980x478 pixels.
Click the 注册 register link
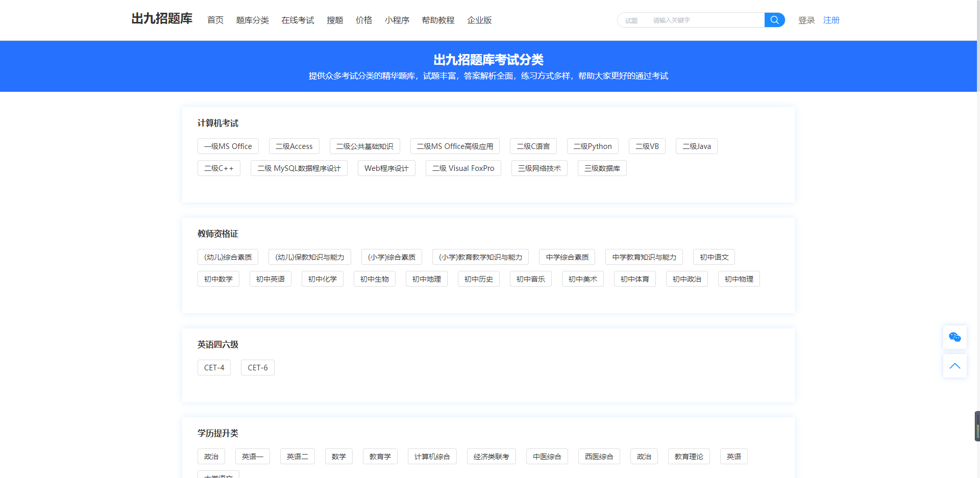(831, 20)
